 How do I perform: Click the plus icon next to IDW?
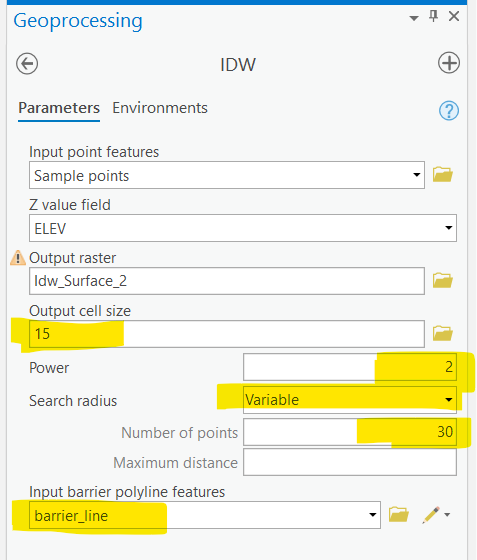pyautogui.click(x=449, y=63)
